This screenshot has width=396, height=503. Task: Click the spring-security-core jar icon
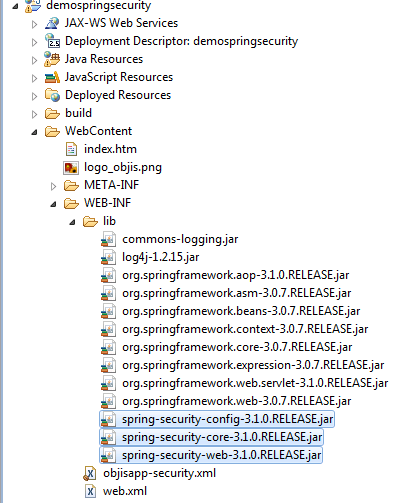pos(108,438)
